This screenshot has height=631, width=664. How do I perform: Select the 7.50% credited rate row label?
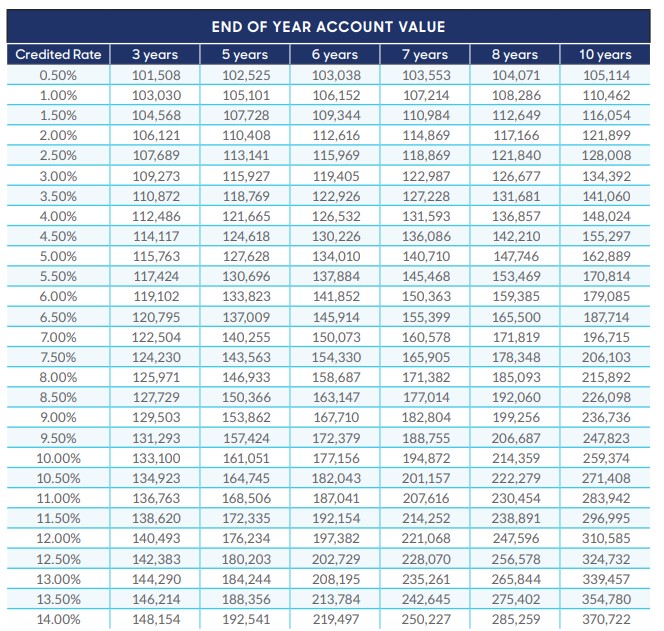point(58,357)
